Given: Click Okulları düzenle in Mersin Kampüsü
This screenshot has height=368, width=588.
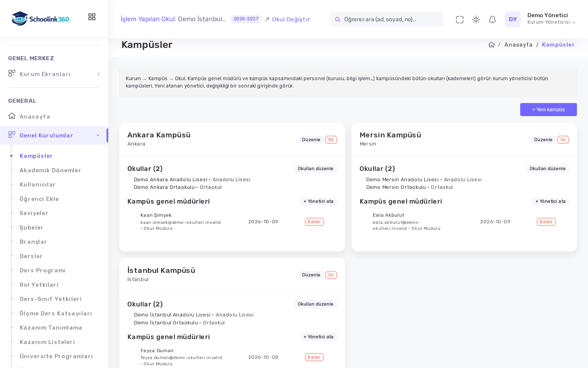Looking at the screenshot, I should click(x=547, y=168).
